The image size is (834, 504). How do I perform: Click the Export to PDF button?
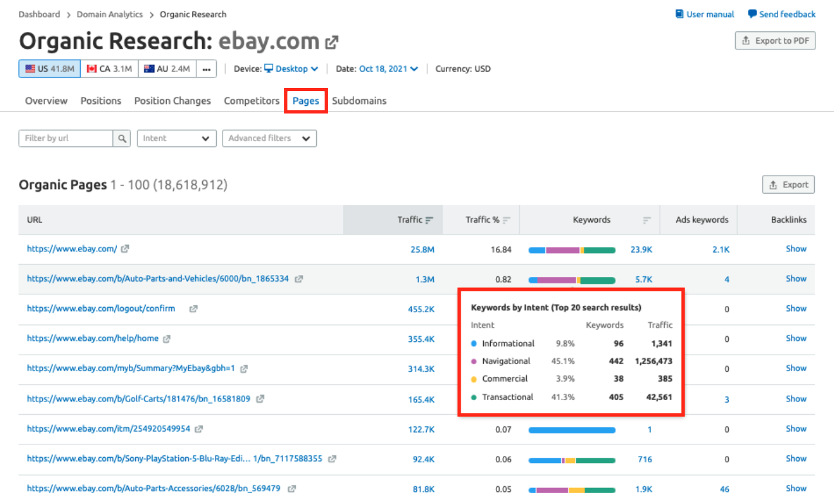(x=775, y=40)
